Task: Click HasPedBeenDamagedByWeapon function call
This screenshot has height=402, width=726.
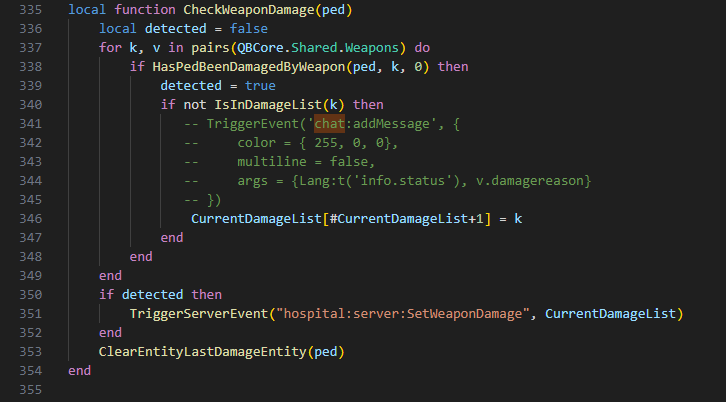Action: tap(249, 67)
